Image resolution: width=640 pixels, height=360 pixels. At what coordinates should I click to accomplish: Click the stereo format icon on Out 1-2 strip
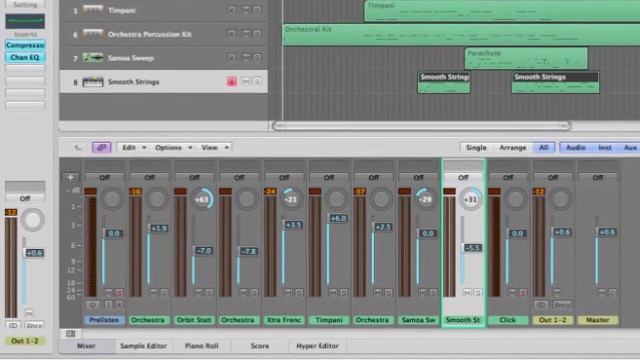click(541, 304)
